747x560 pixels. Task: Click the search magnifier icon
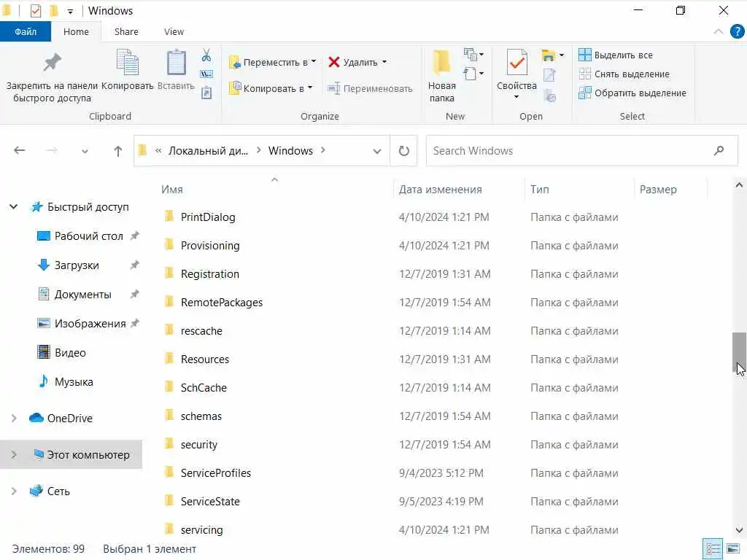[x=719, y=151]
